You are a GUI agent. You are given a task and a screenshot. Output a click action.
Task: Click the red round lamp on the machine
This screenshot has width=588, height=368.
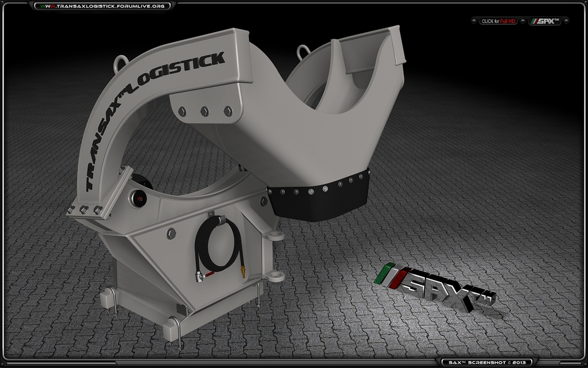(x=138, y=198)
